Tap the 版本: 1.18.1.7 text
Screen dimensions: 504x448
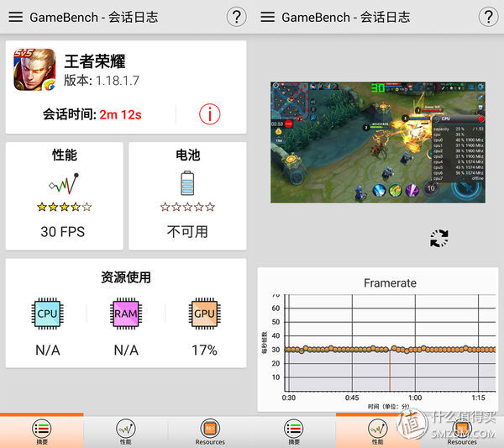[102, 81]
